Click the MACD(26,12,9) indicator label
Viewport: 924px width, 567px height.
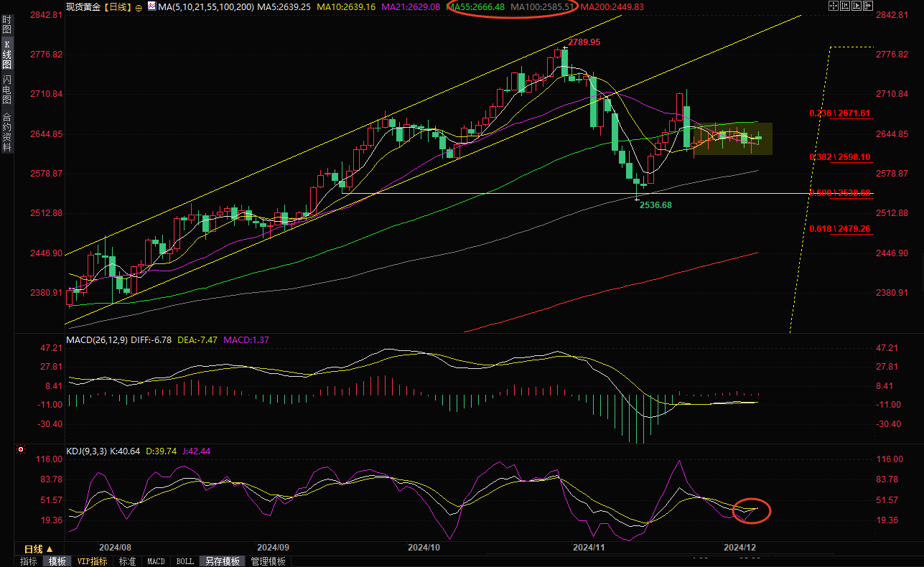97,339
